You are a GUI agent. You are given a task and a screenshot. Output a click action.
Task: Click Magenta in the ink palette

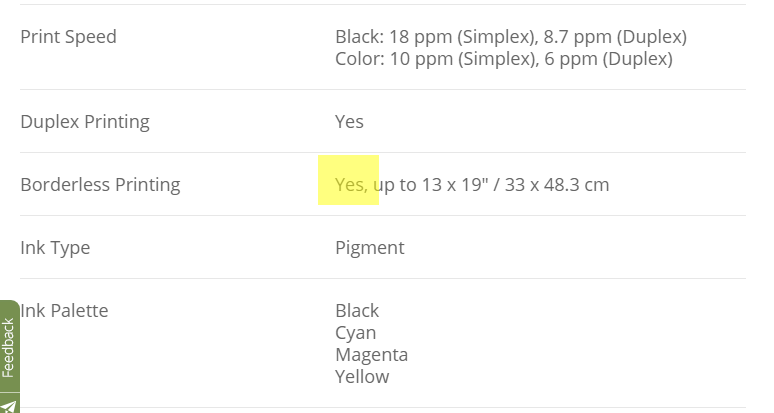(372, 355)
